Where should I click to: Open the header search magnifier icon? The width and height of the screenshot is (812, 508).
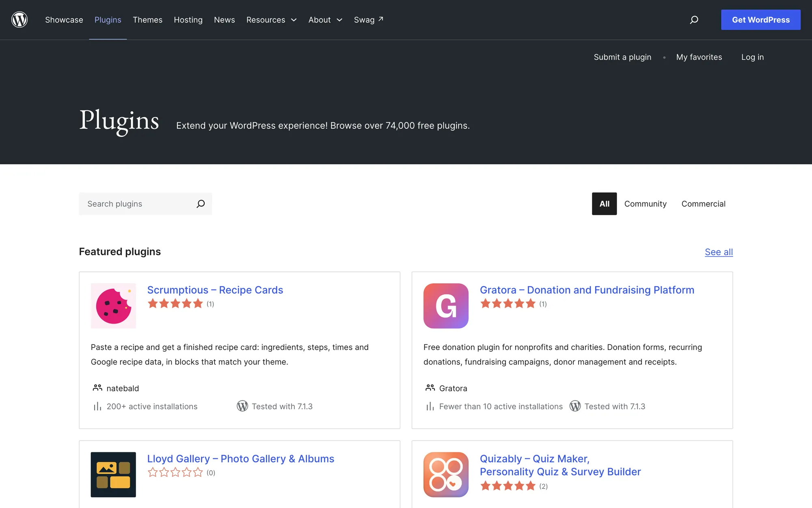click(694, 20)
